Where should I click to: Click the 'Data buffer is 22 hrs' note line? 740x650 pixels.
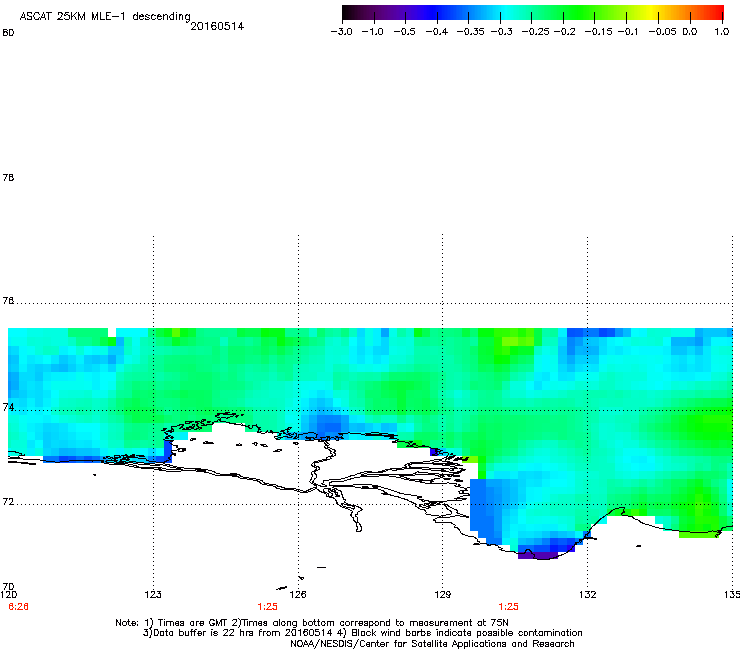tap(362, 633)
